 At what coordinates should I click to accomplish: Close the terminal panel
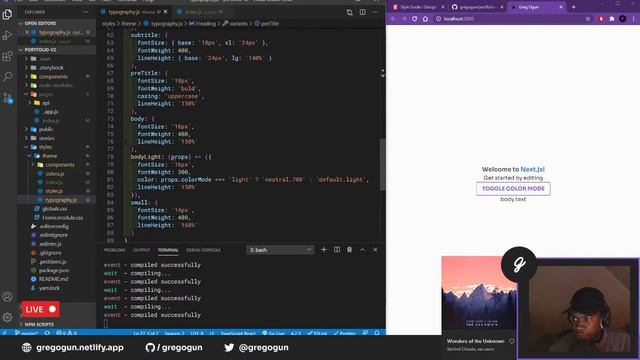(x=375, y=249)
